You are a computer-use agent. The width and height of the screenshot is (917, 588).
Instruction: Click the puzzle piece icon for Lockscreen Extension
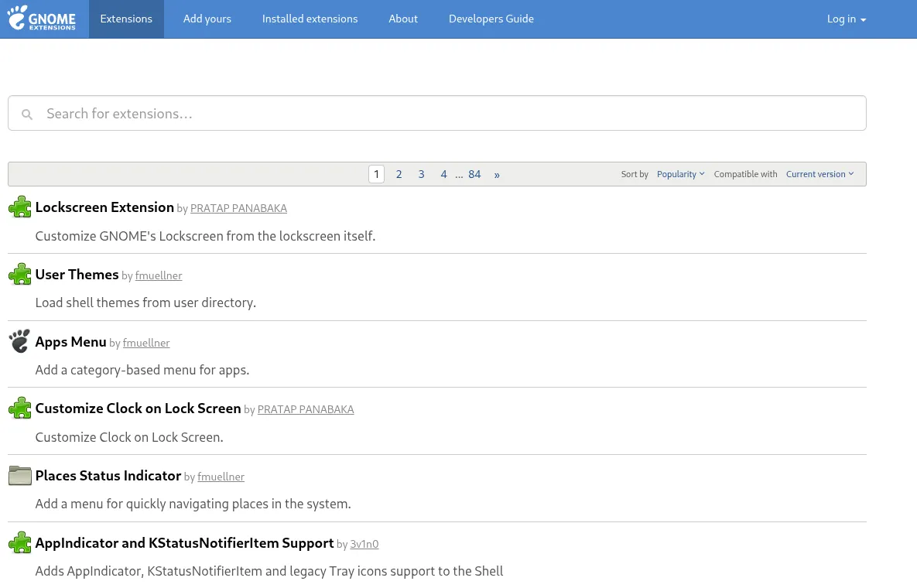tap(19, 207)
